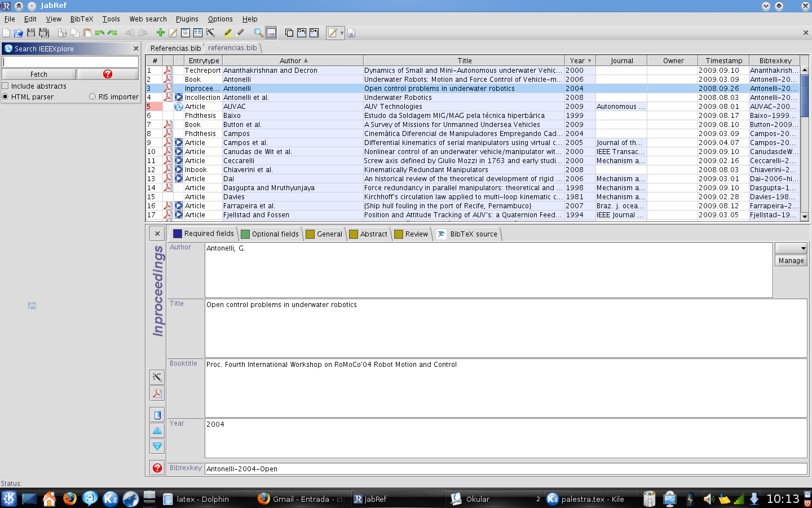Click the red help icon beside Fetch
The image size is (812, 508).
tap(108, 74)
